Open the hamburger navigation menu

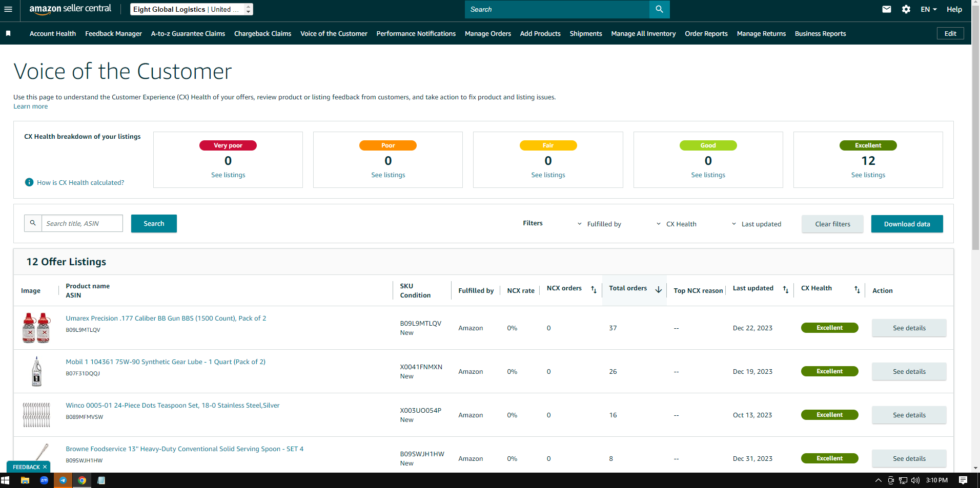[8, 9]
